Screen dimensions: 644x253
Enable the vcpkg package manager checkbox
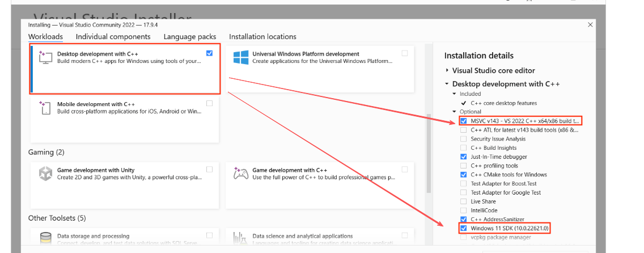[464, 237]
